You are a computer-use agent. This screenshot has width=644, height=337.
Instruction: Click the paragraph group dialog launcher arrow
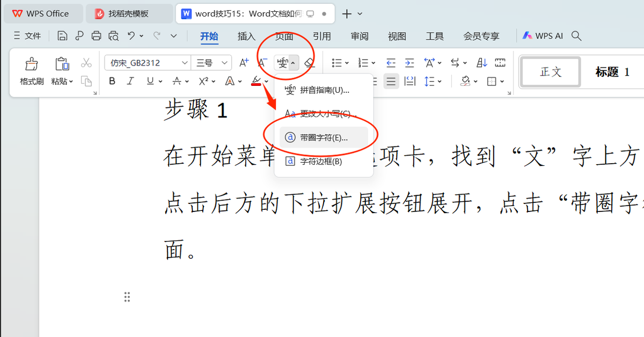(x=509, y=93)
